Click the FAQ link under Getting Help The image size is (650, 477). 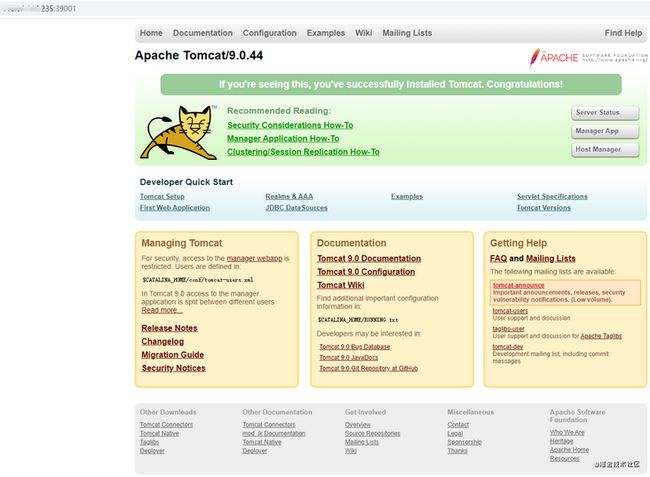[x=498, y=259]
